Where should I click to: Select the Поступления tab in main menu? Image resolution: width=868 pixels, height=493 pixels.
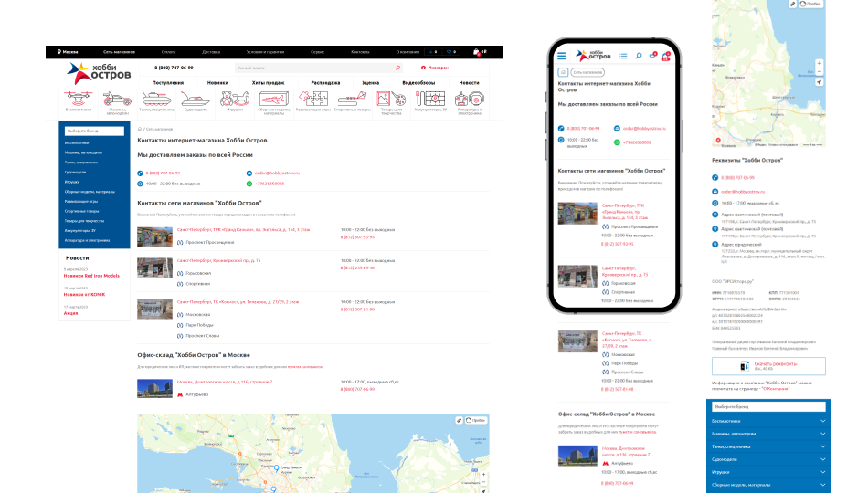click(x=168, y=82)
